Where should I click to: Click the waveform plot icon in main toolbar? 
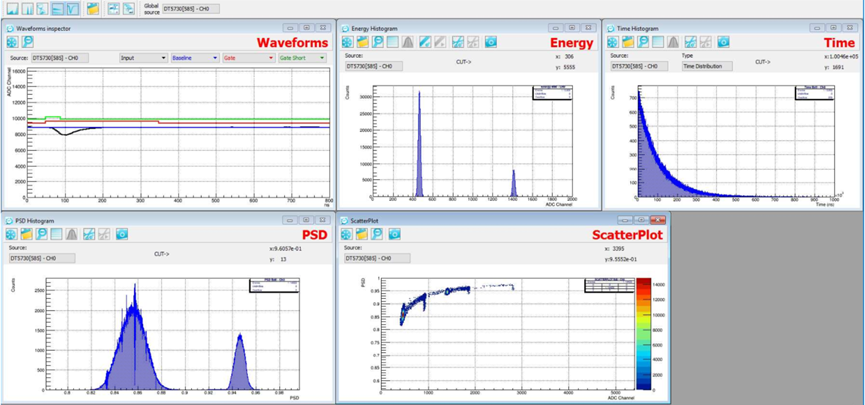click(x=72, y=8)
